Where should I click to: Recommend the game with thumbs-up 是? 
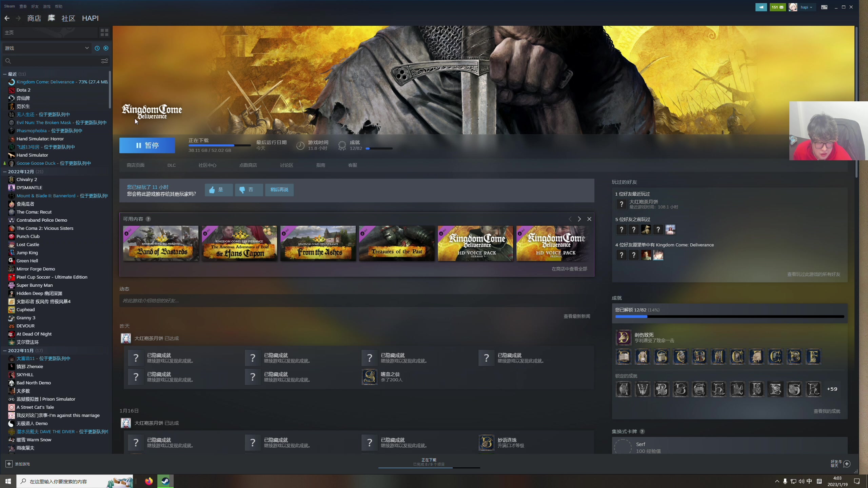pos(219,190)
